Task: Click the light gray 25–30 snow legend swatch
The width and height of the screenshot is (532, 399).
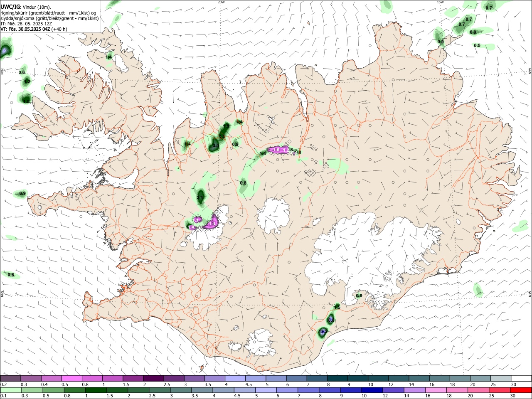Action: [501, 378]
